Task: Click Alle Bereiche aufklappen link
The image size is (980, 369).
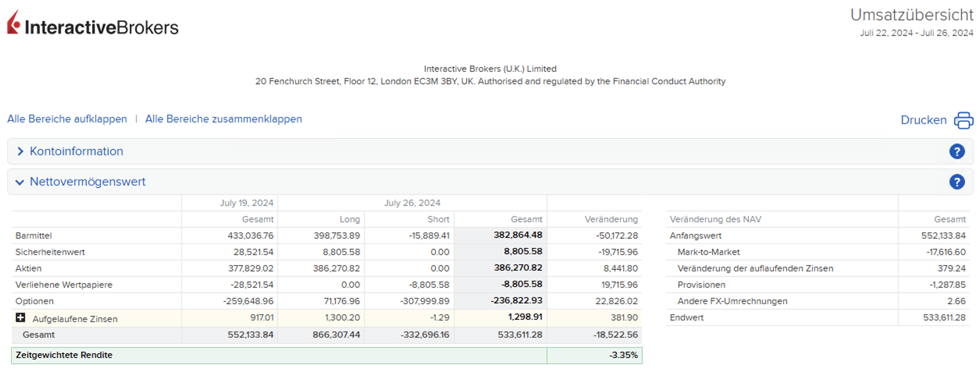Action: (x=67, y=119)
